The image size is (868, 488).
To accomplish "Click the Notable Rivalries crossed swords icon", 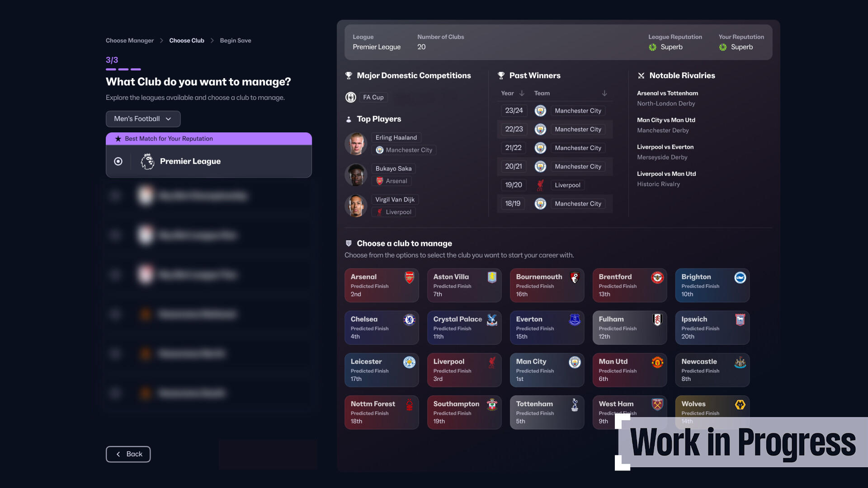I will tap(641, 75).
